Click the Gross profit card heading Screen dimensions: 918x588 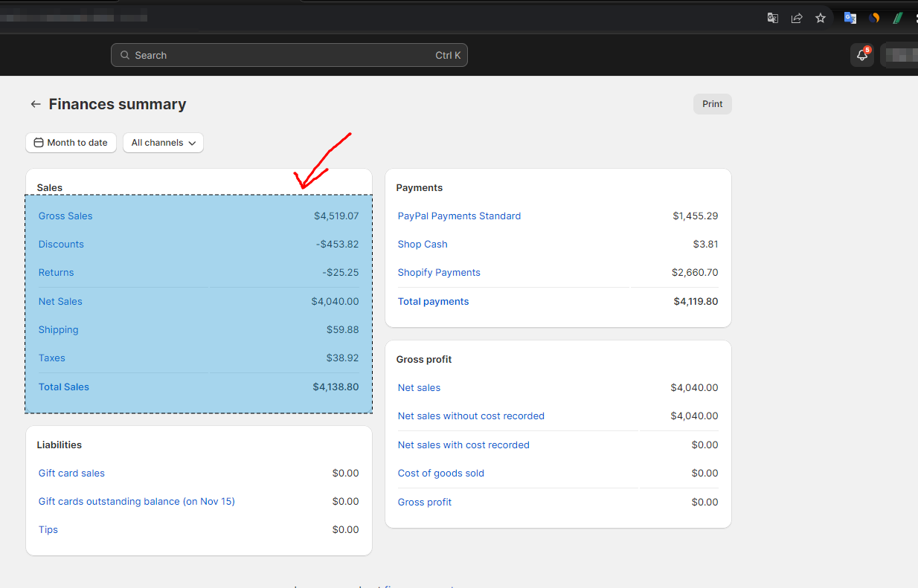424,360
